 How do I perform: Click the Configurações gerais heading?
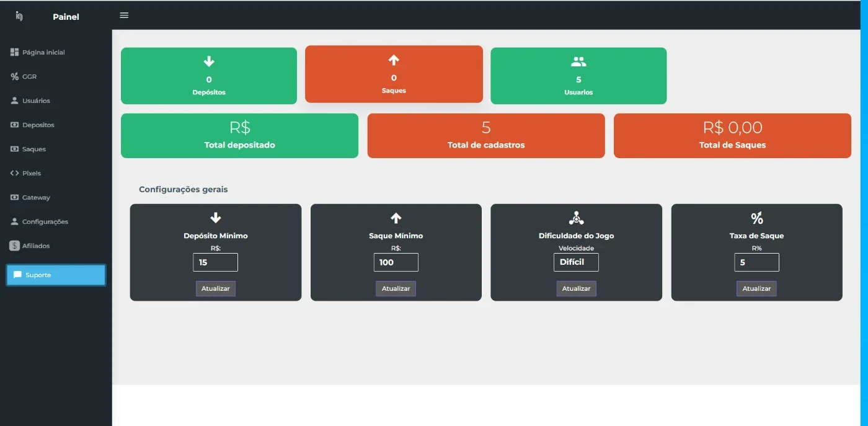pos(184,189)
